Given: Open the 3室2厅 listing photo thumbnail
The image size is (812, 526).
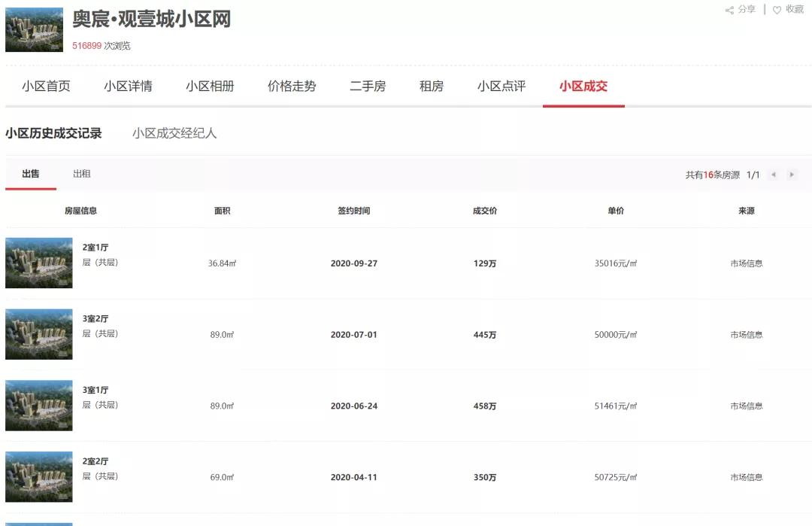Looking at the screenshot, I should 38,334.
